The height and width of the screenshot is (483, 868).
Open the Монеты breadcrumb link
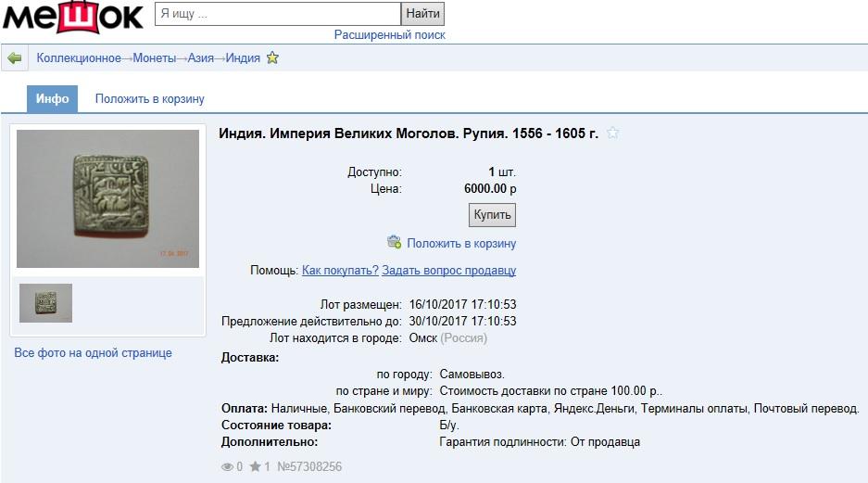click(154, 58)
